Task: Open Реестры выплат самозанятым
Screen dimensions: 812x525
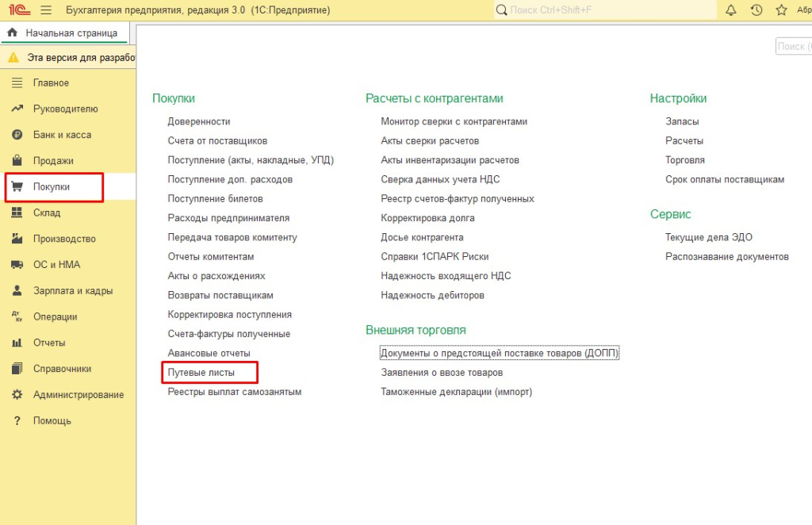Action: click(235, 392)
